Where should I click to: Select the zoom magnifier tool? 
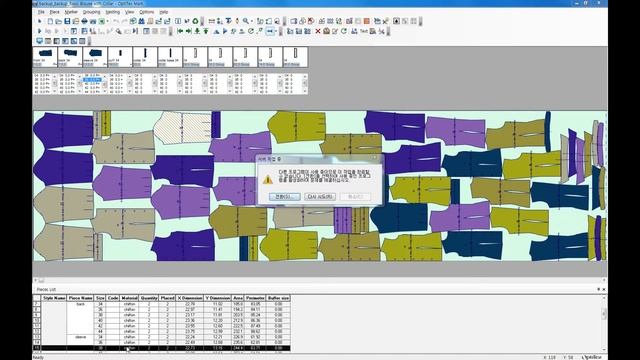click(246, 21)
